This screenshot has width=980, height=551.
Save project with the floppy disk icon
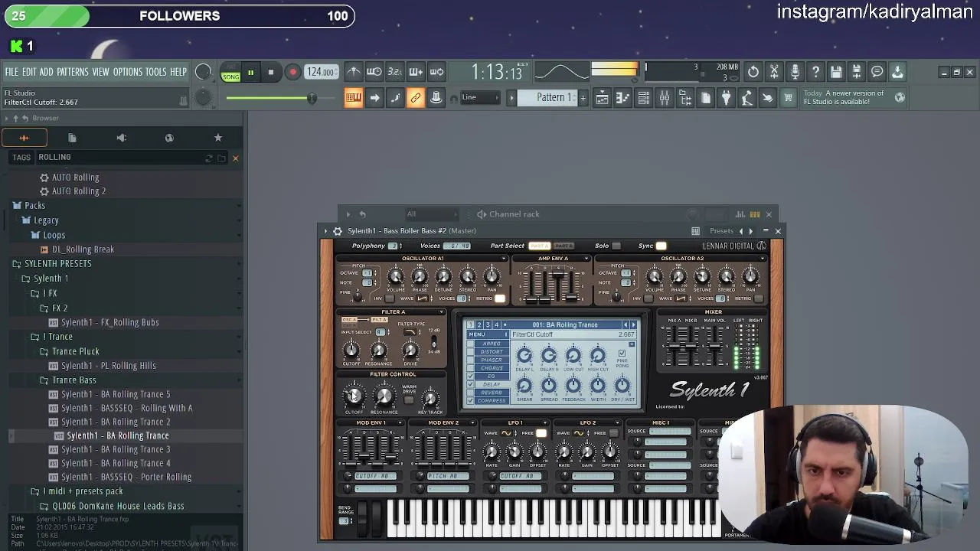point(836,72)
